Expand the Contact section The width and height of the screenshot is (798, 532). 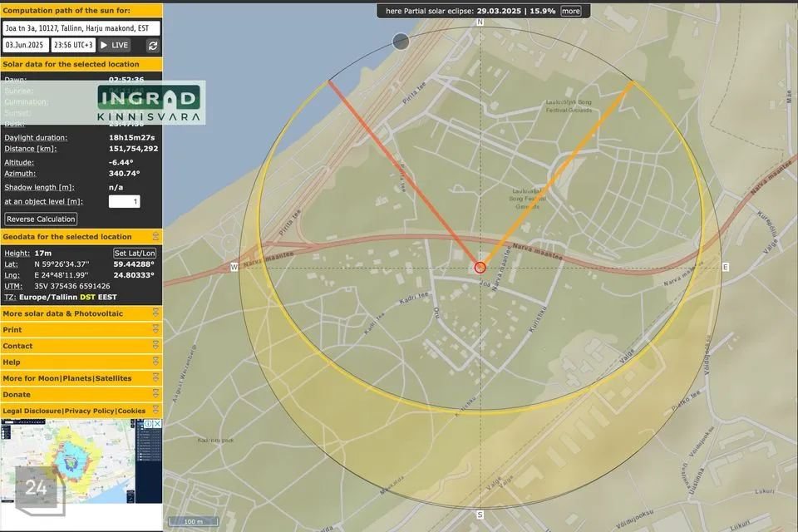[x=155, y=346]
